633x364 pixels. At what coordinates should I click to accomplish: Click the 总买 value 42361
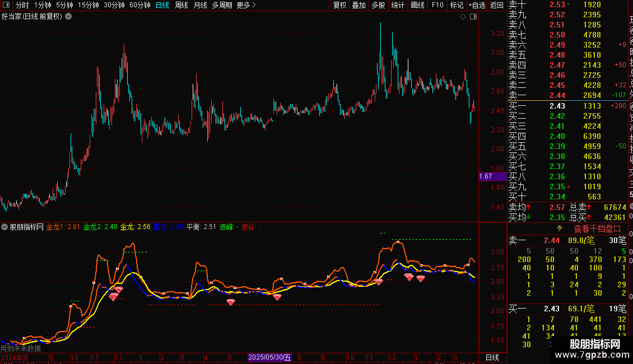(615, 217)
